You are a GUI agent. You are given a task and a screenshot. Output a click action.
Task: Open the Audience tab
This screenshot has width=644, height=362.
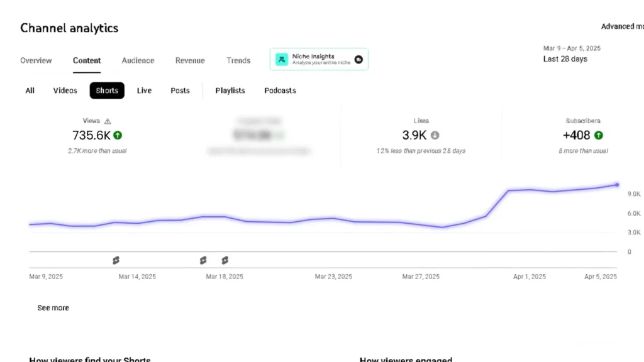(x=138, y=60)
